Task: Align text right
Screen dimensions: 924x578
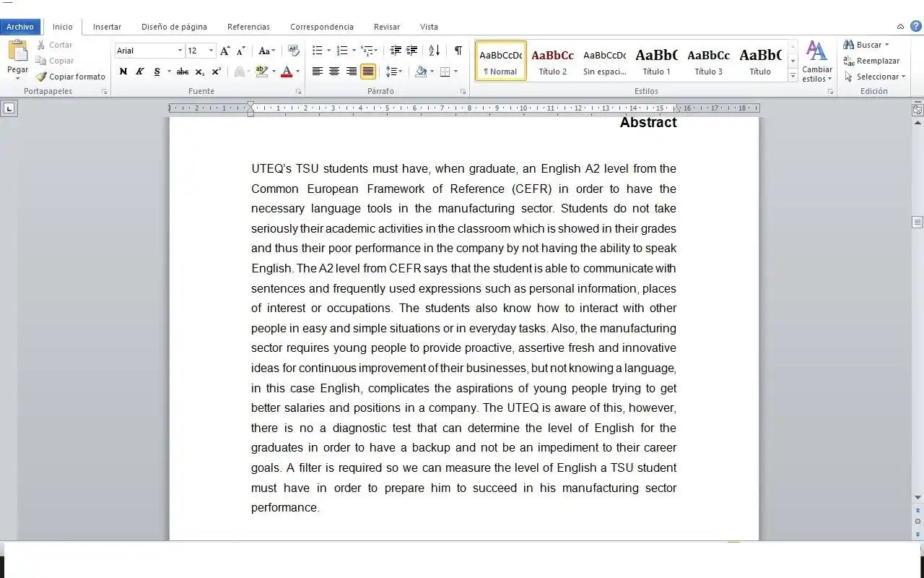Action: pos(352,72)
